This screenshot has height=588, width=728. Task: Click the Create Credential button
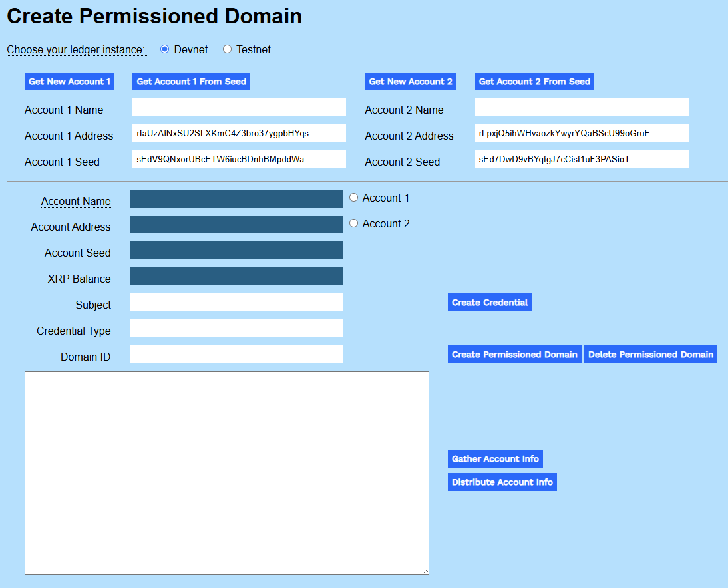(x=490, y=303)
